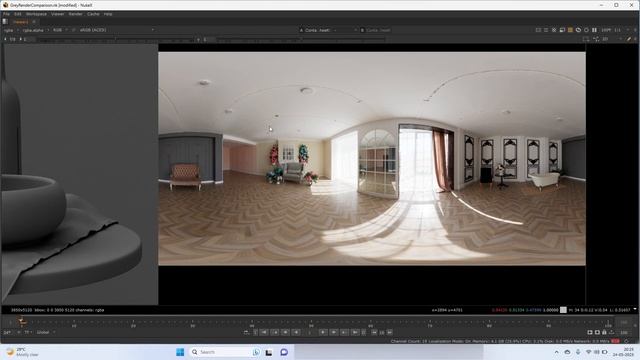Click the sampled pixel color swatch in the info bar

point(563,310)
